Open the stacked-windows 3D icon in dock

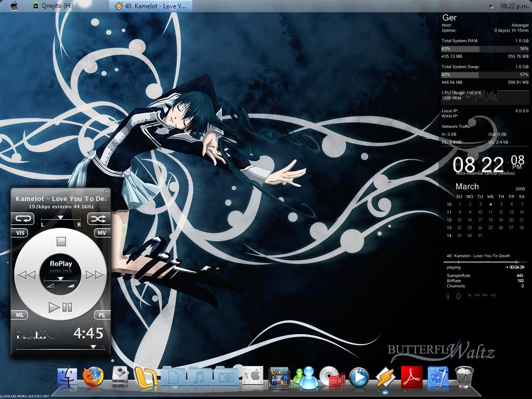(x=279, y=378)
